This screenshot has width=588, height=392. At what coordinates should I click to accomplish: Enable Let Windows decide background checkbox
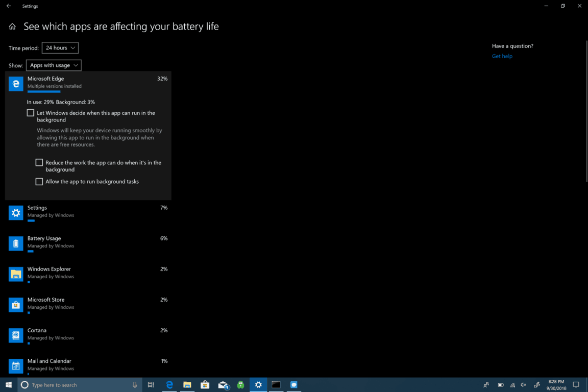tap(31, 113)
